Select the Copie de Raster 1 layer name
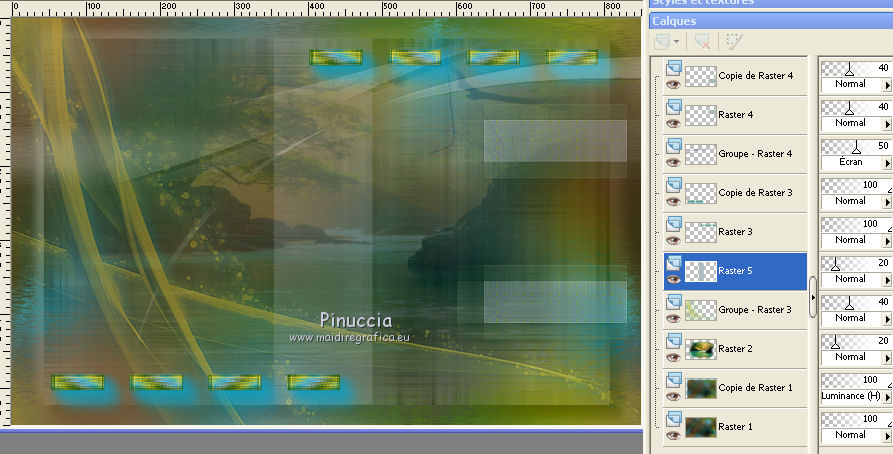Image resolution: width=893 pixels, height=454 pixels. tap(756, 388)
